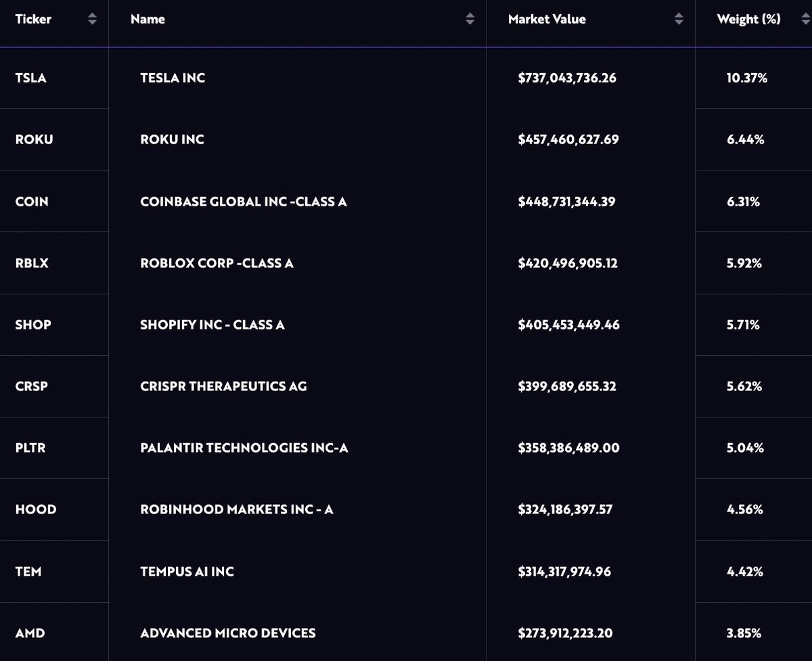Click the Name column header text

tap(148, 20)
